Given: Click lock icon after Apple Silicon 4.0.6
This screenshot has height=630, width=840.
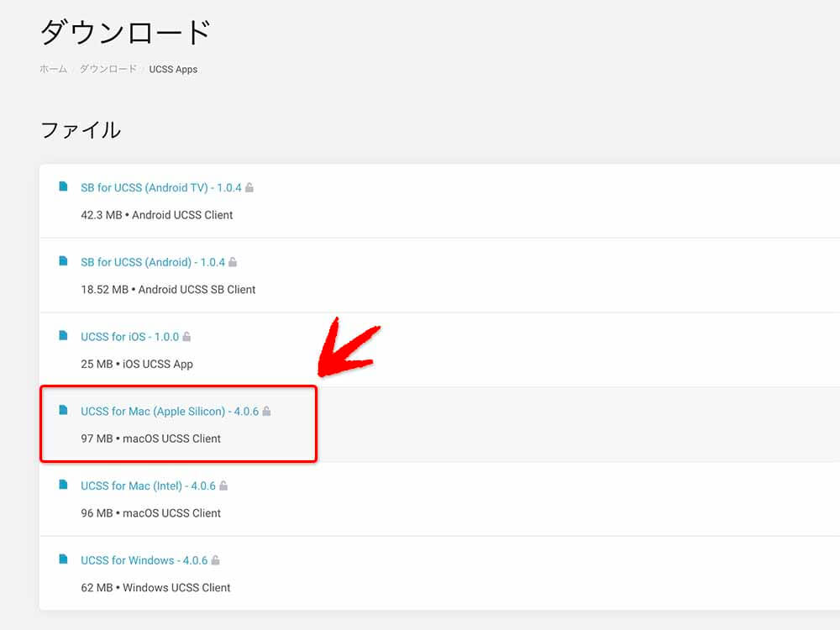Looking at the screenshot, I should click(266, 412).
